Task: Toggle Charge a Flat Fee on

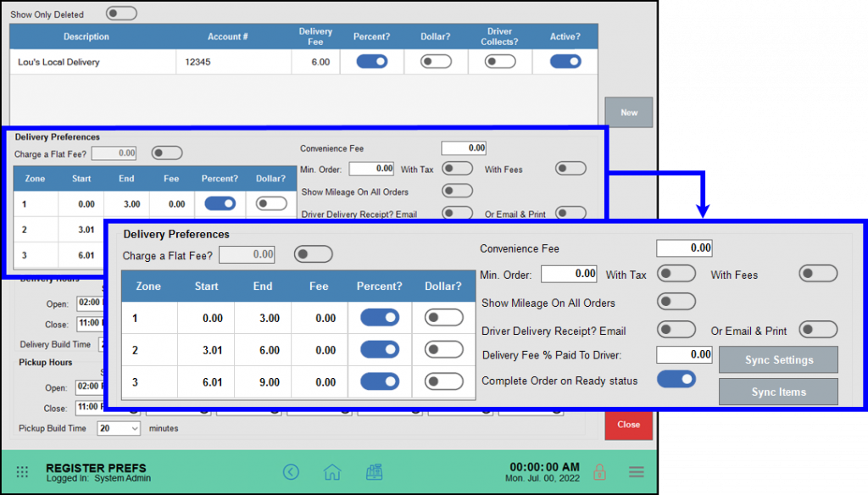Action: tap(313, 253)
